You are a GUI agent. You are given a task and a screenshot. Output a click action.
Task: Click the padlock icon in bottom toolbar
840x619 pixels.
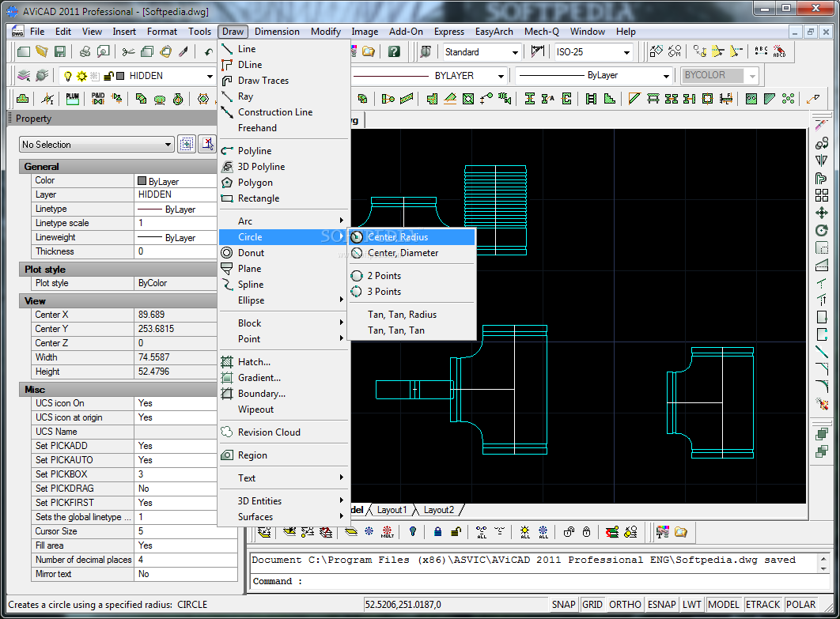pyautogui.click(x=437, y=532)
